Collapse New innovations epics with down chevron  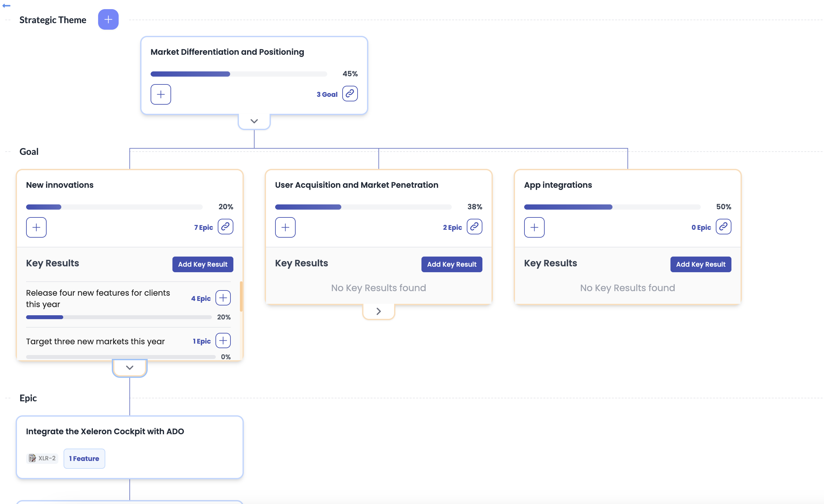(130, 368)
